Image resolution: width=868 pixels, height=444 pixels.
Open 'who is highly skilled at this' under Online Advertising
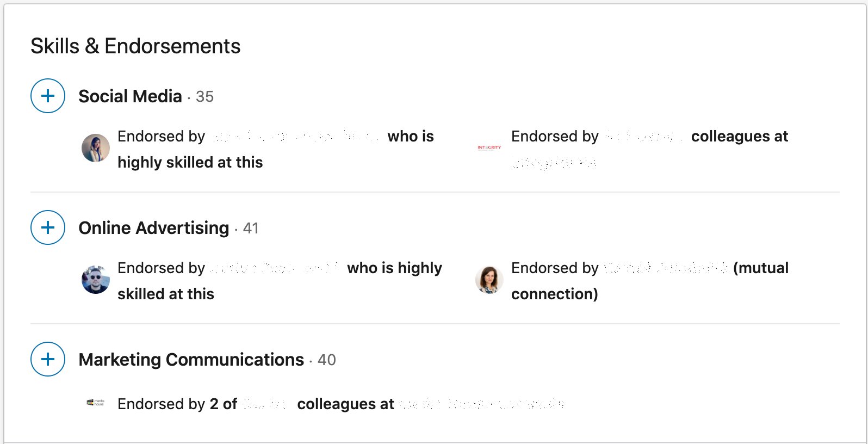(280, 281)
